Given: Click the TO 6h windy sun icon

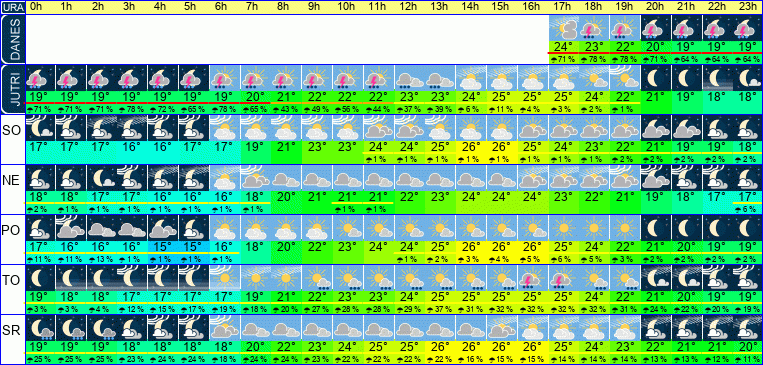Looking at the screenshot, I should coord(225,278).
